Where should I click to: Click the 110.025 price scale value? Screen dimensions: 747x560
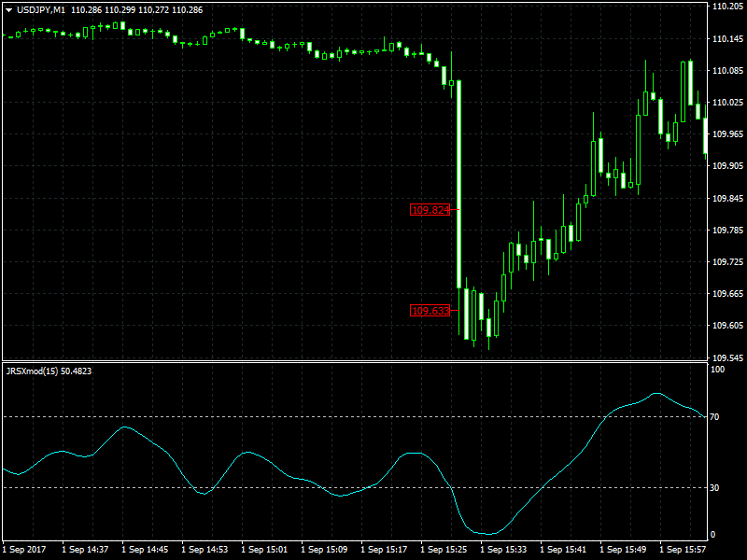point(727,103)
